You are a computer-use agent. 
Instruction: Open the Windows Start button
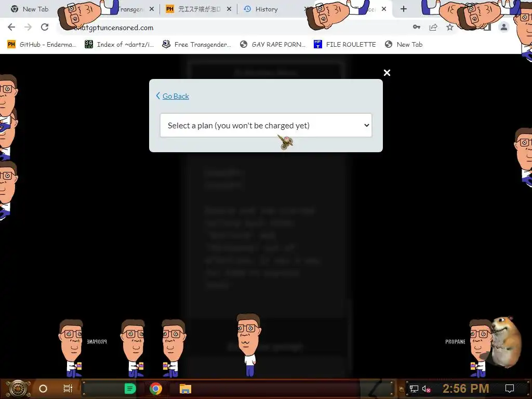(18, 389)
